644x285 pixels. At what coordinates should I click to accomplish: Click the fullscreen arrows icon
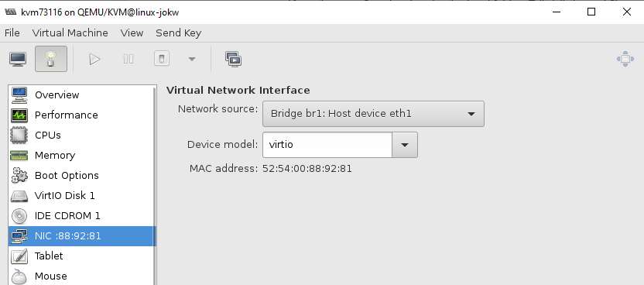click(625, 59)
